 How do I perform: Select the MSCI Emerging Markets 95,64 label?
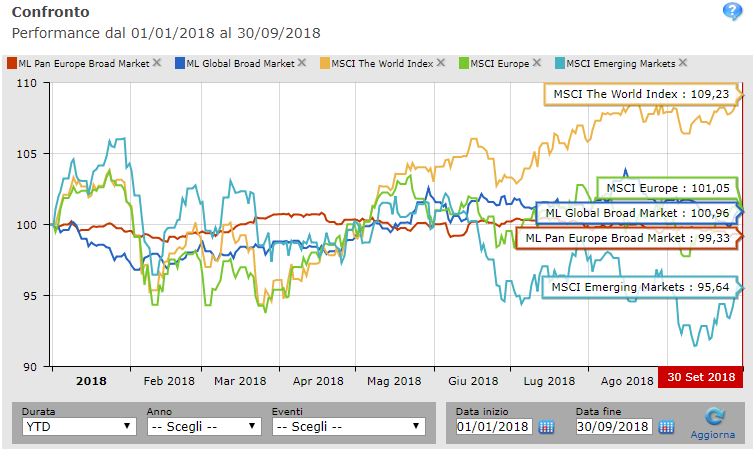pyautogui.click(x=640, y=287)
